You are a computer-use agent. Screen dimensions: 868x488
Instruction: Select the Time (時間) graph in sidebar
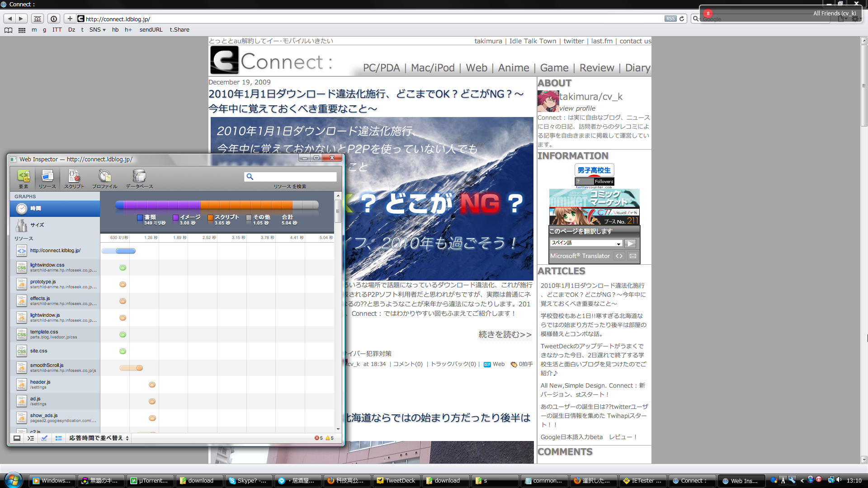55,208
